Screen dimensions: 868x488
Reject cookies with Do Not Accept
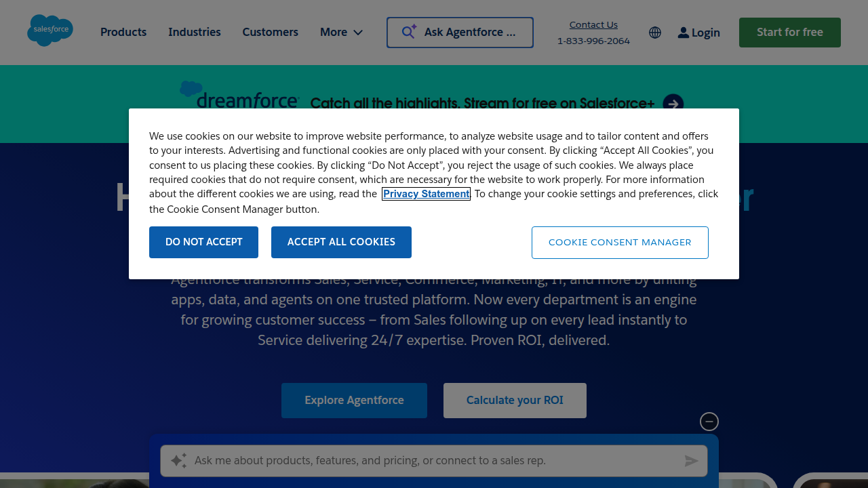203,242
